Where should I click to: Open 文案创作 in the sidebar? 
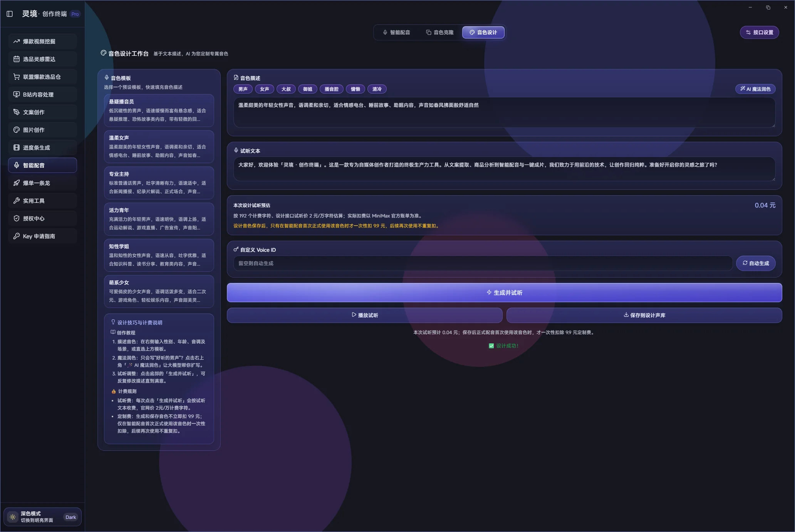pos(42,112)
